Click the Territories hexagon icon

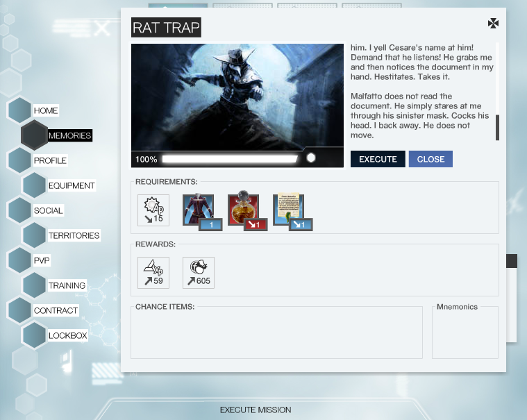point(34,235)
